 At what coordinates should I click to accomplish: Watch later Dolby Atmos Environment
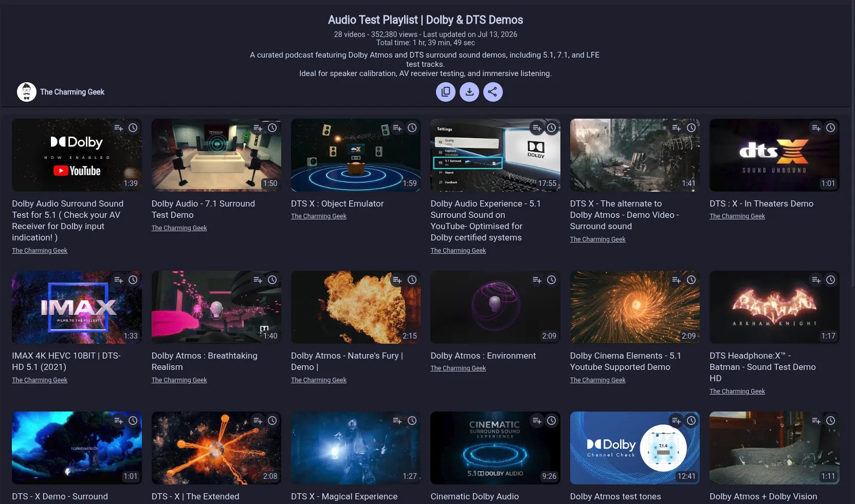pos(552,280)
